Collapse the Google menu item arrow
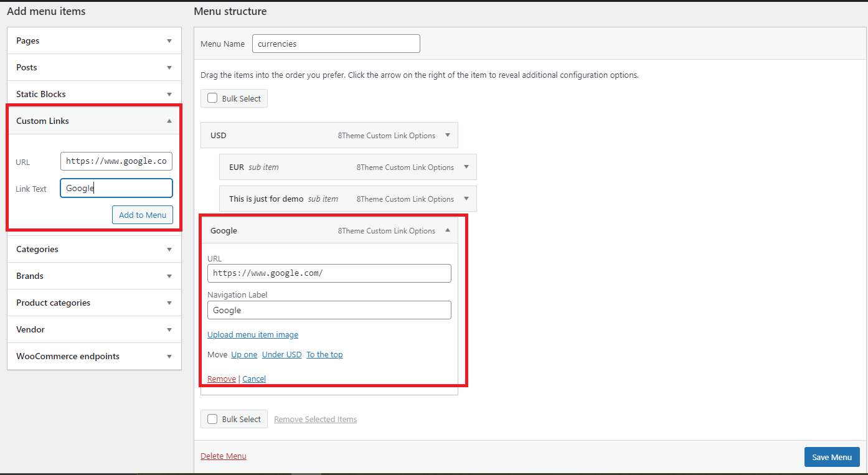 [x=448, y=230]
